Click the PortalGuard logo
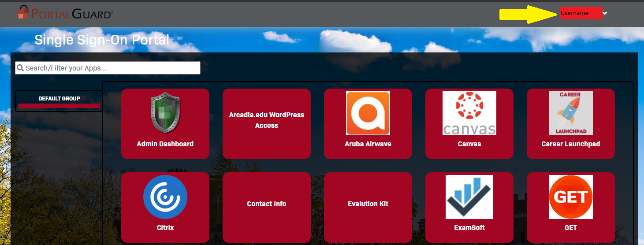This screenshot has height=245, width=644. [66, 12]
